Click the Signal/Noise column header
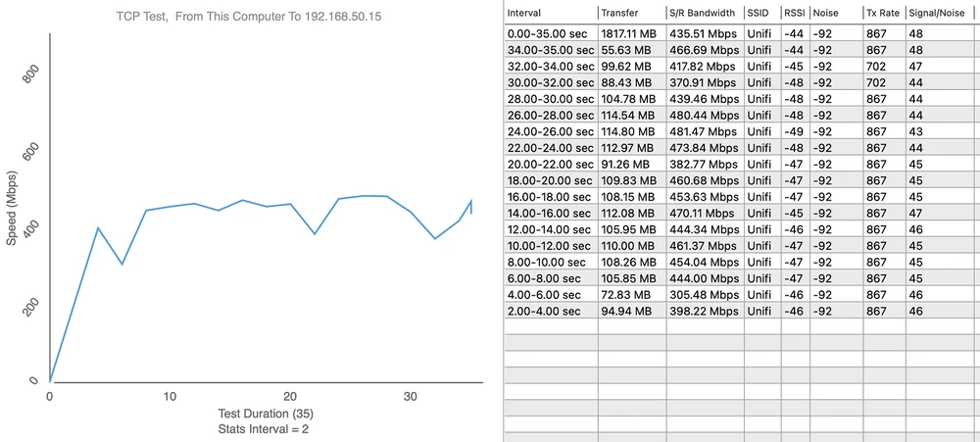Viewport: 980px width, 442px height. pos(941,12)
